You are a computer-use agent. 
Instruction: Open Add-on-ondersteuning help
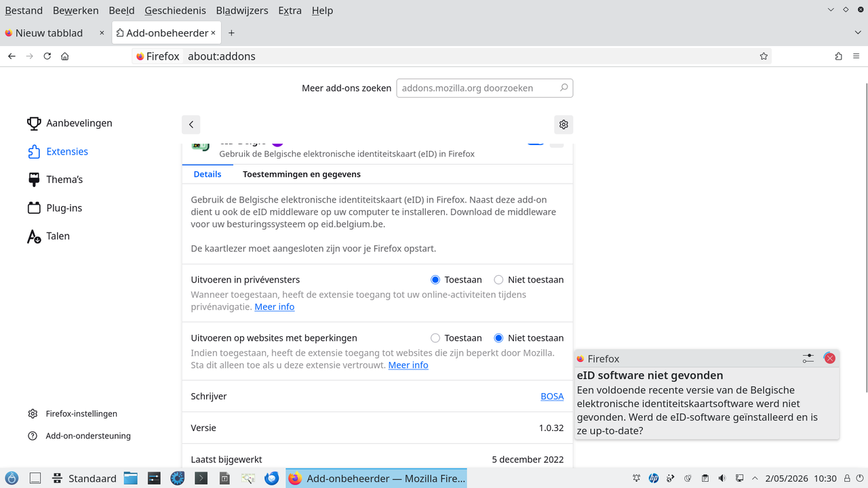pyautogui.click(x=79, y=436)
